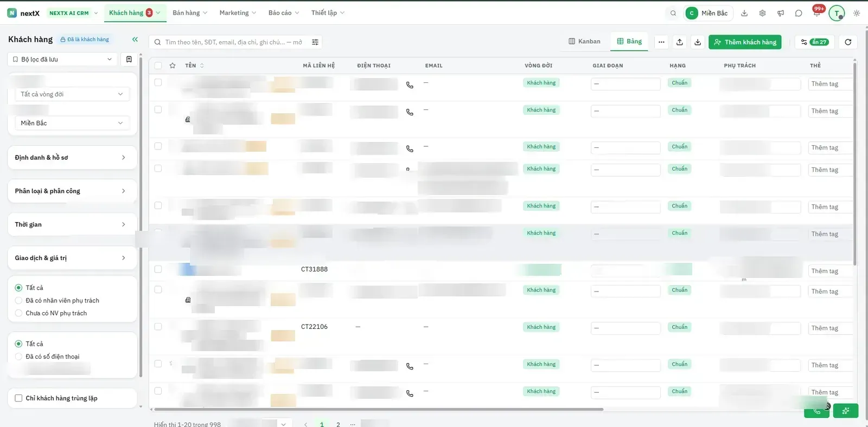Save current filter with bookmark icon
The height and width of the screenshot is (427, 868).
129,59
